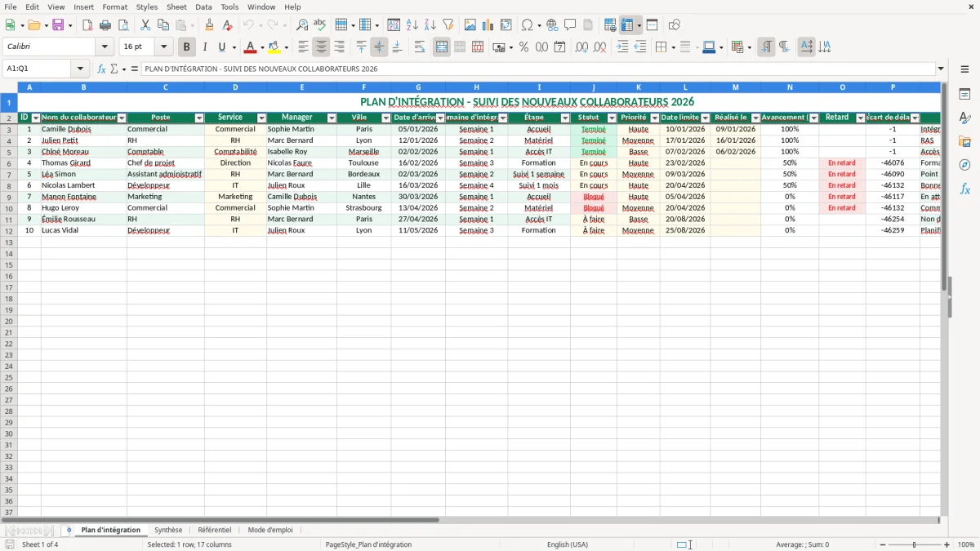The height and width of the screenshot is (551, 980).
Task: Click Format as Date icon
Action: [x=560, y=47]
